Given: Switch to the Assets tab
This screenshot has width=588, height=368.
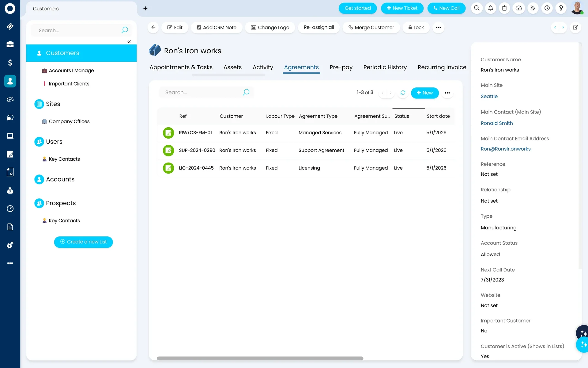Looking at the screenshot, I should [x=232, y=67].
